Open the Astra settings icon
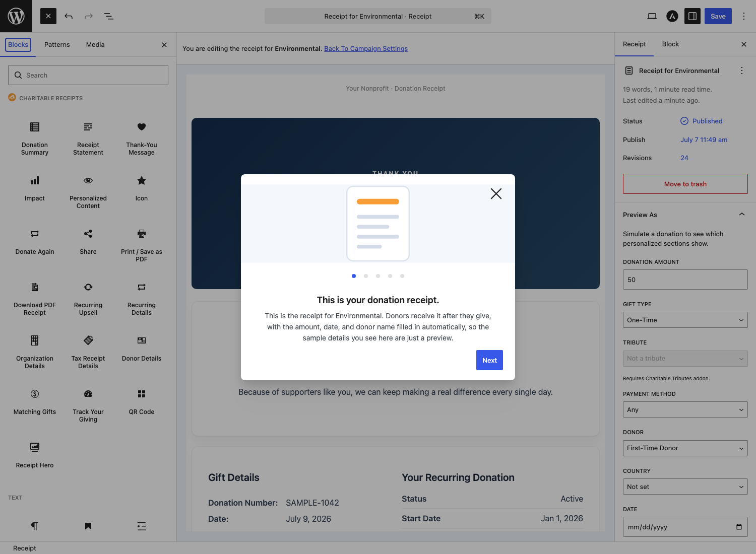The image size is (756, 554). pyautogui.click(x=672, y=16)
